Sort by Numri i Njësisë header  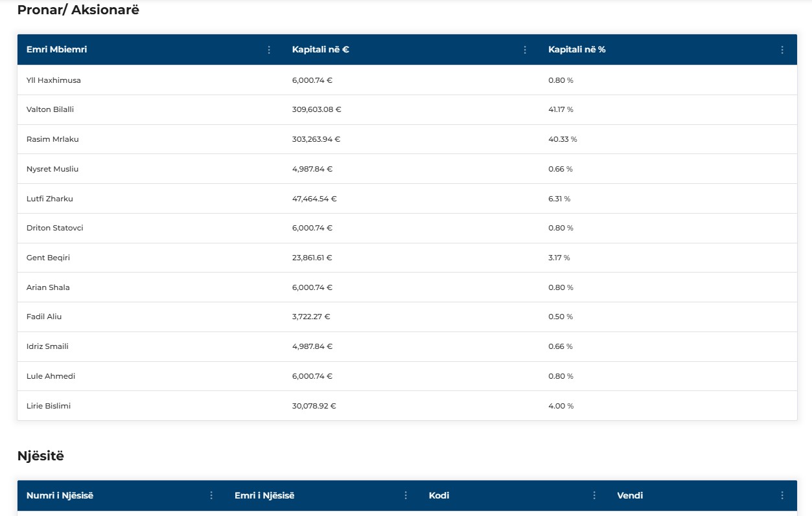point(60,495)
